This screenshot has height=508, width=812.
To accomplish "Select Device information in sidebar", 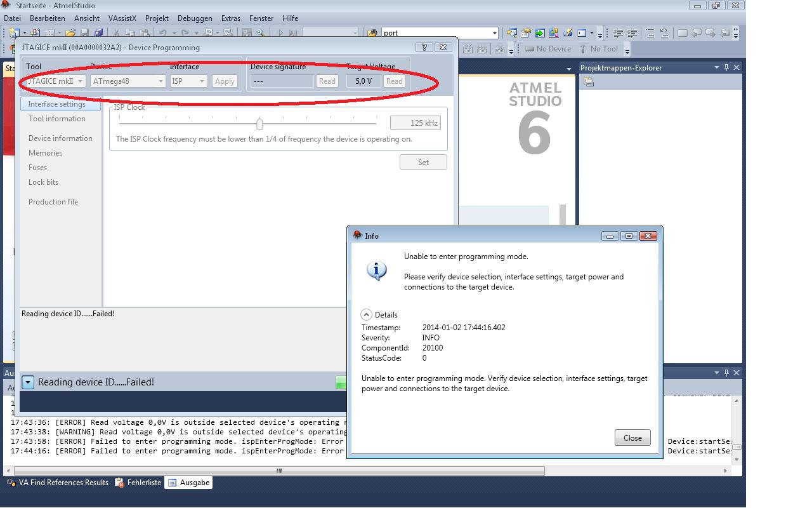I will coord(60,138).
